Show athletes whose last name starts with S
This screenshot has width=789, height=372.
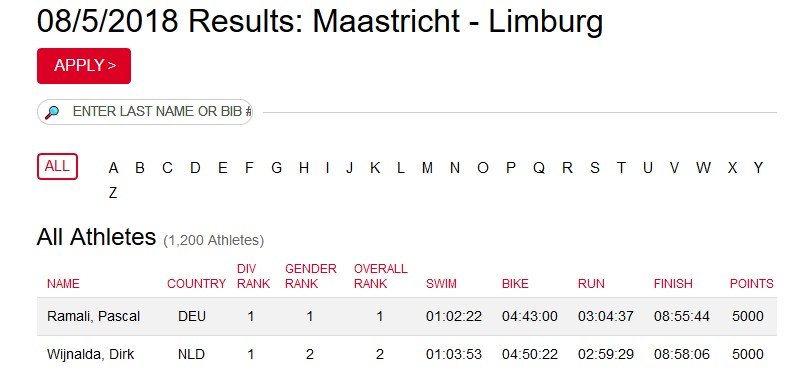(x=595, y=168)
